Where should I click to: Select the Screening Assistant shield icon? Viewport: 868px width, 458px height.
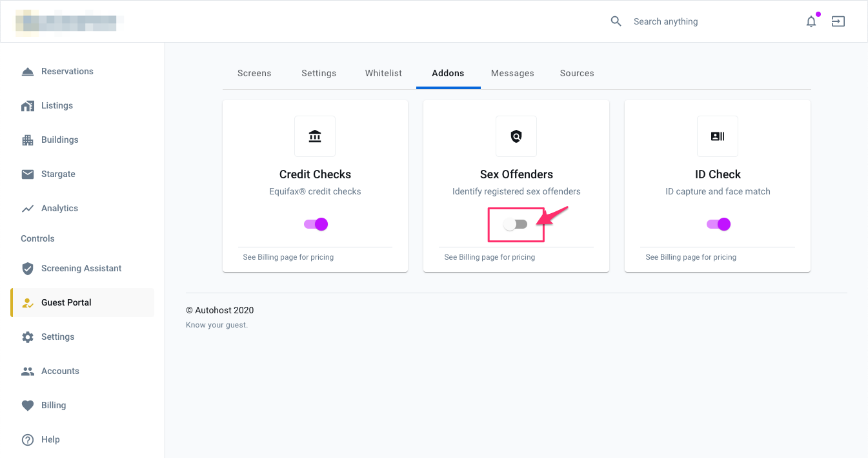tap(28, 268)
